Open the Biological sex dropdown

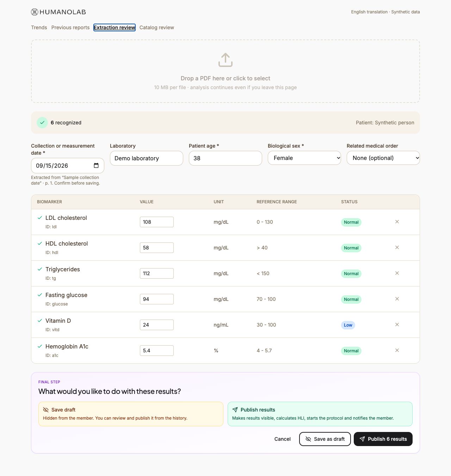(x=304, y=158)
